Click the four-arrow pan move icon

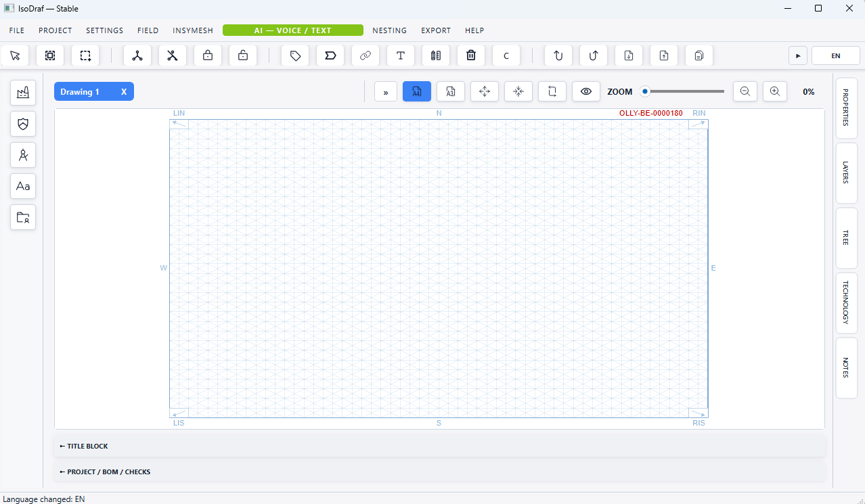[485, 91]
